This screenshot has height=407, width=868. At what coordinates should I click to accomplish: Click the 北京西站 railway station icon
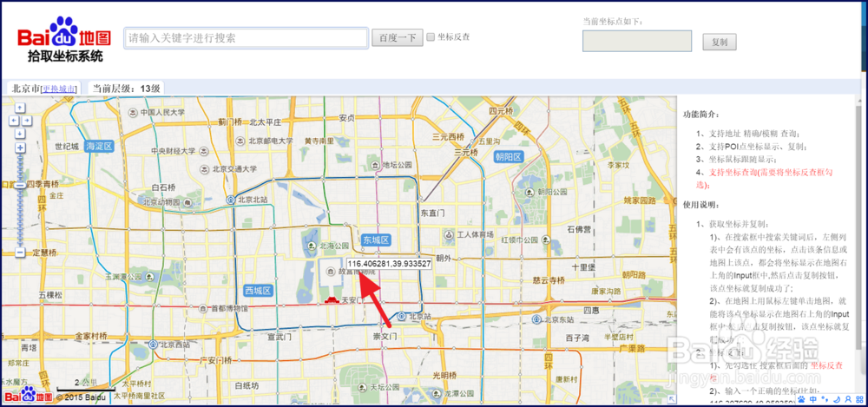pos(152,344)
